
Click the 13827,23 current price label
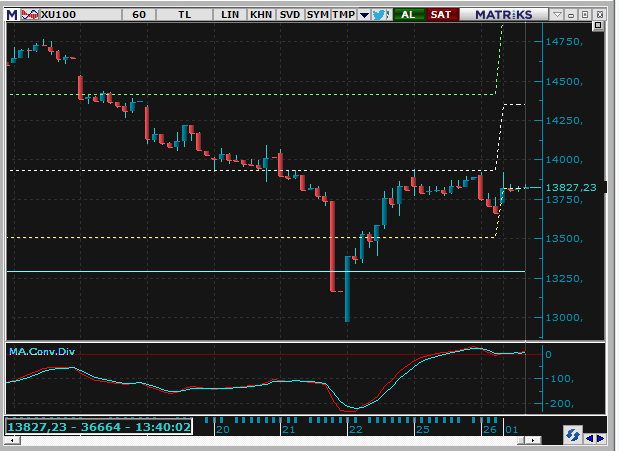point(571,188)
